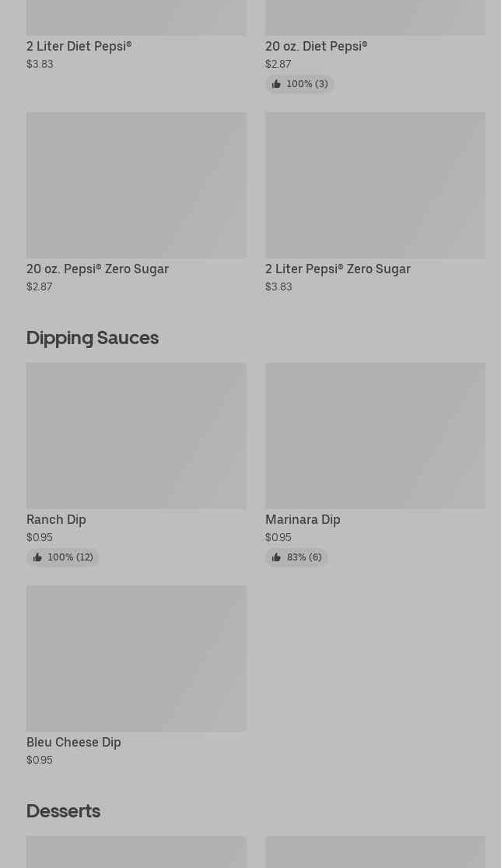Click the 20 oz. Pepsi Zero Sugar title
This screenshot has height=868, width=501.
pyautogui.click(x=98, y=269)
